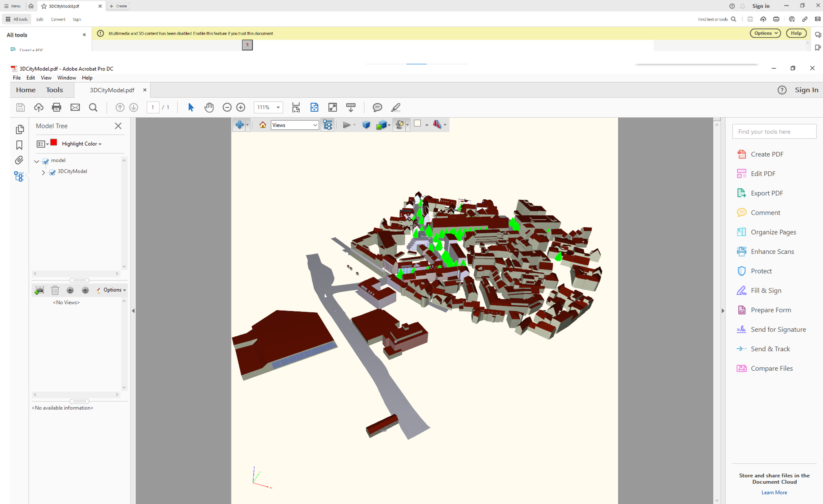Go to next page arrow
The width and height of the screenshot is (823, 504).
pyautogui.click(x=134, y=107)
